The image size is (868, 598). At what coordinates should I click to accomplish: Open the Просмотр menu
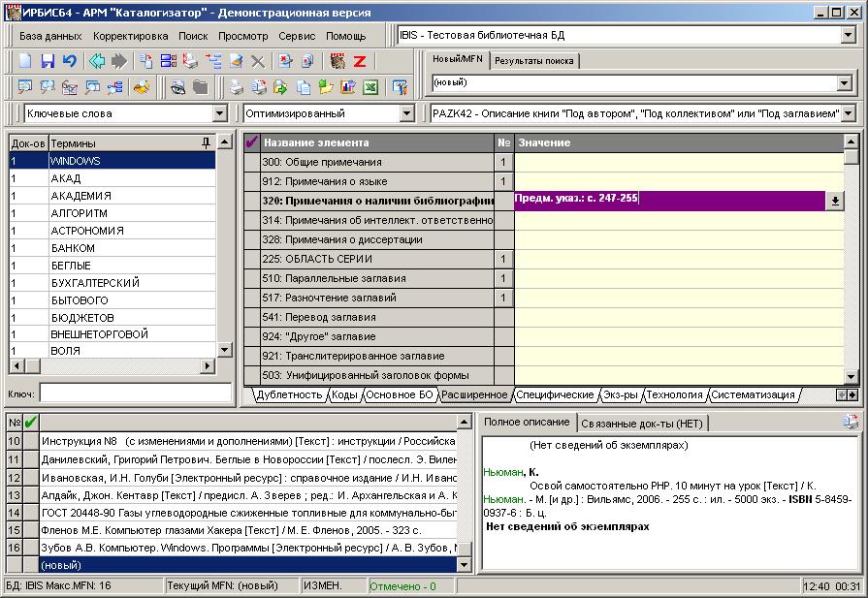pos(243,36)
